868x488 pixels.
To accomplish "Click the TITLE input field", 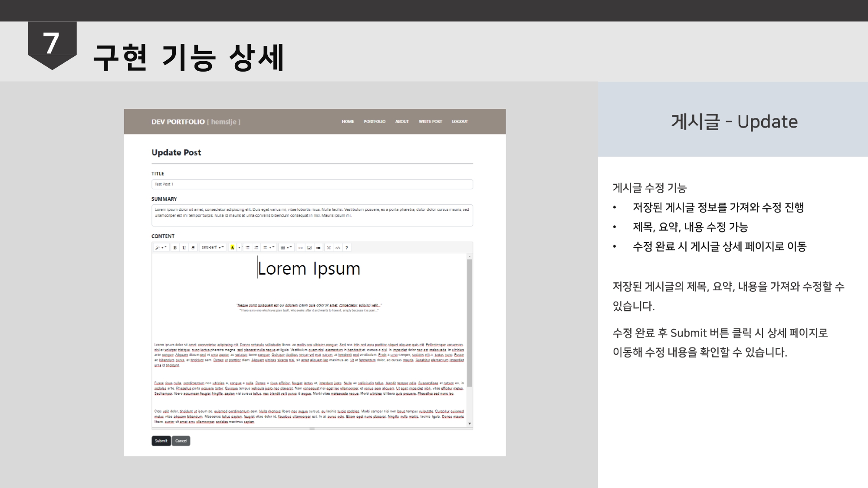I will (x=312, y=183).
